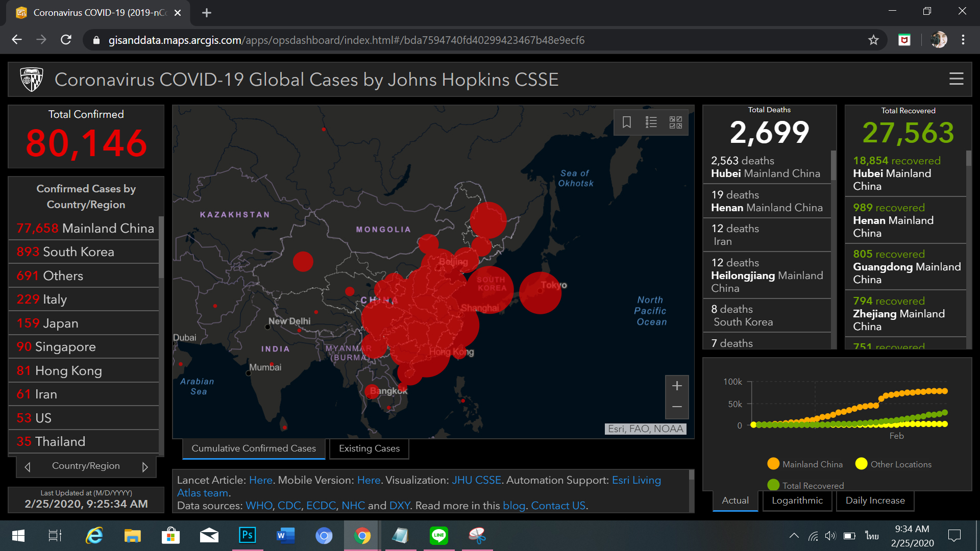
Task: Open Photoshop from the taskbar
Action: click(247, 535)
